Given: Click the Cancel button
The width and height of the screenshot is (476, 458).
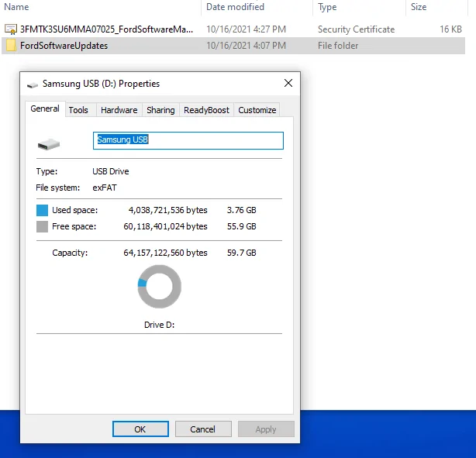Looking at the screenshot, I should (203, 429).
